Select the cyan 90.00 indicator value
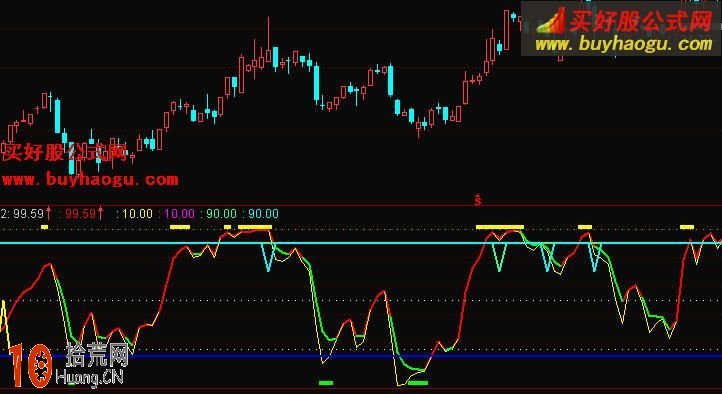 (x=263, y=214)
